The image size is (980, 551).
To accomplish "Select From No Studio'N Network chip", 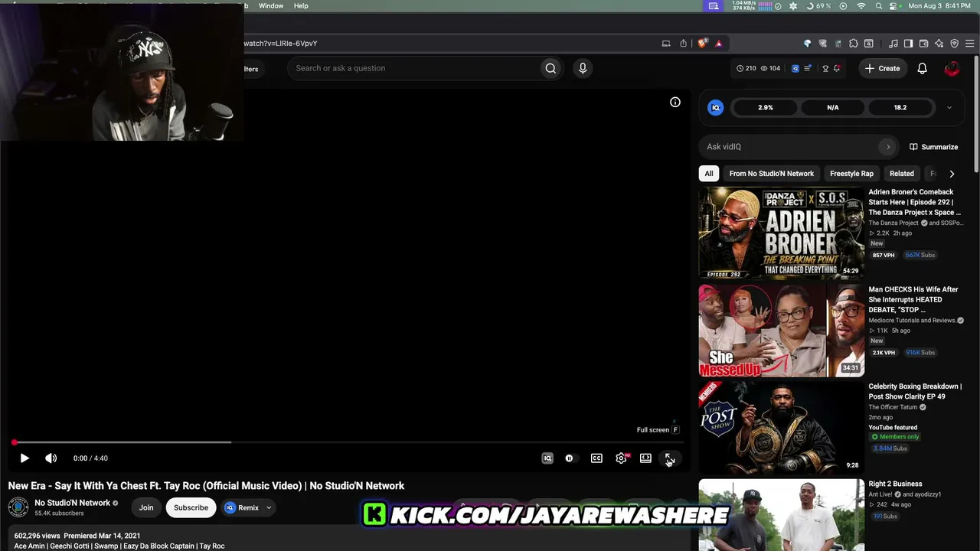I will (x=772, y=174).
